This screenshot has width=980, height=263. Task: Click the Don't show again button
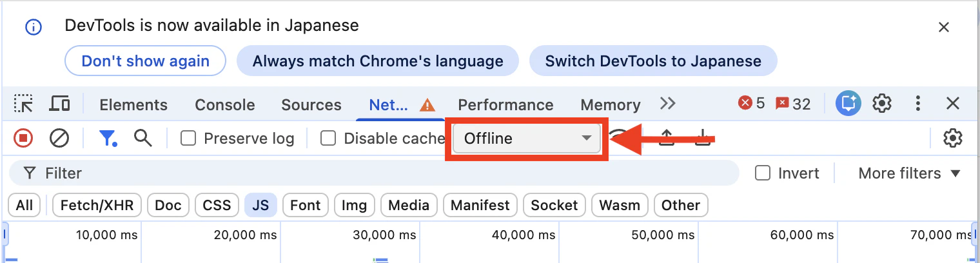pos(145,61)
